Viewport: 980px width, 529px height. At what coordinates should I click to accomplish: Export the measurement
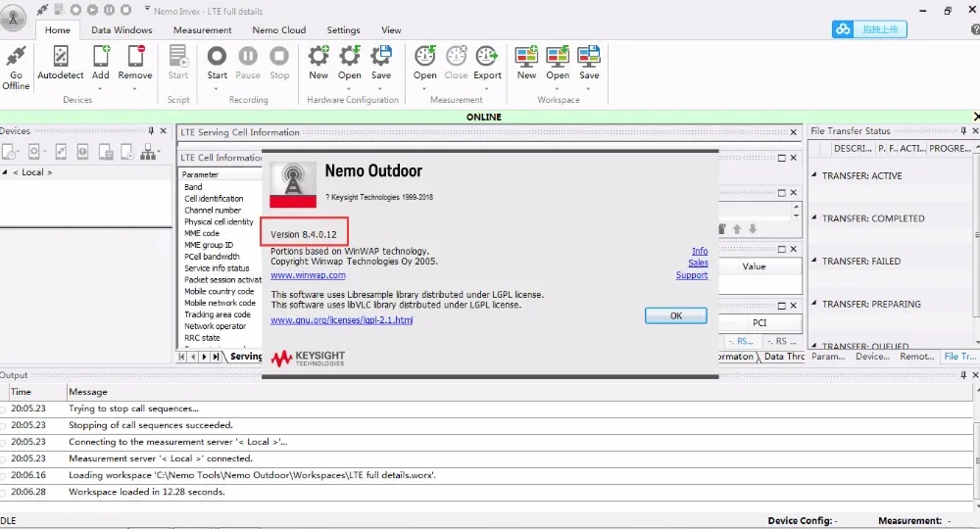pyautogui.click(x=487, y=56)
